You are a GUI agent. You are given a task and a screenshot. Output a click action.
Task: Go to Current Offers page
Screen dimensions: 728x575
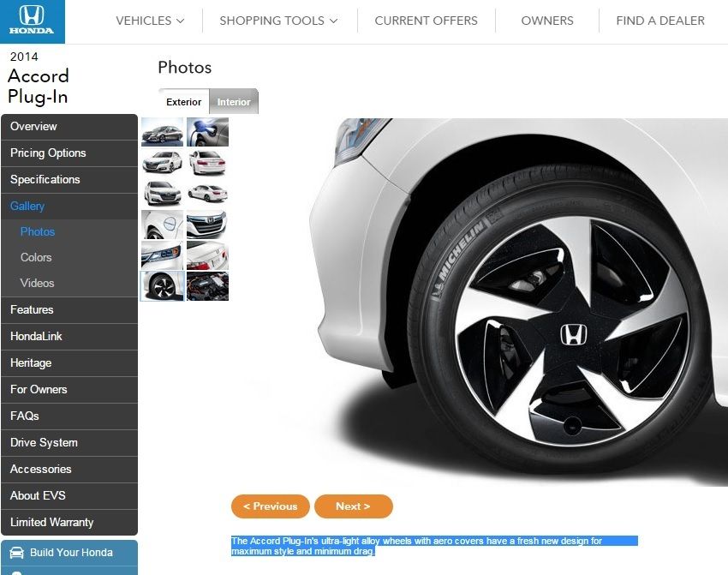coord(426,21)
